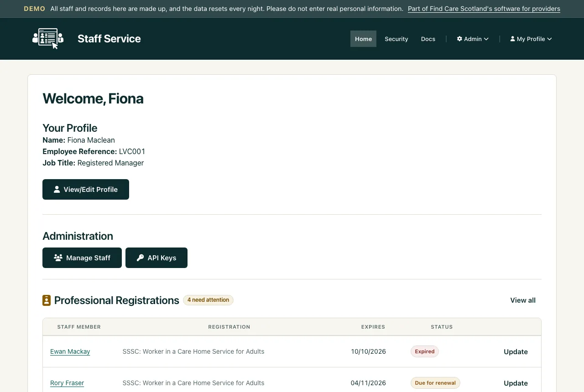Screen dimensions: 584x392
Task: Follow the Find Care Scotland software link
Action: pos(484,9)
